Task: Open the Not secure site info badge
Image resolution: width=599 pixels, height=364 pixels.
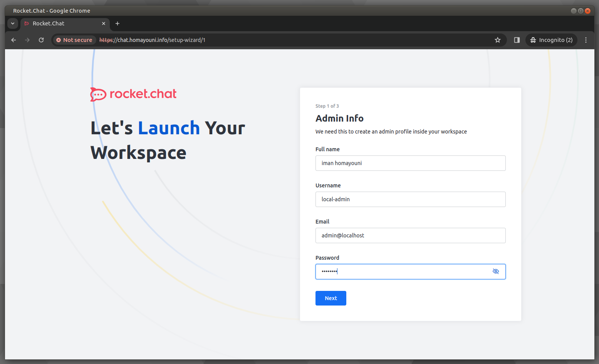Action: click(x=74, y=40)
